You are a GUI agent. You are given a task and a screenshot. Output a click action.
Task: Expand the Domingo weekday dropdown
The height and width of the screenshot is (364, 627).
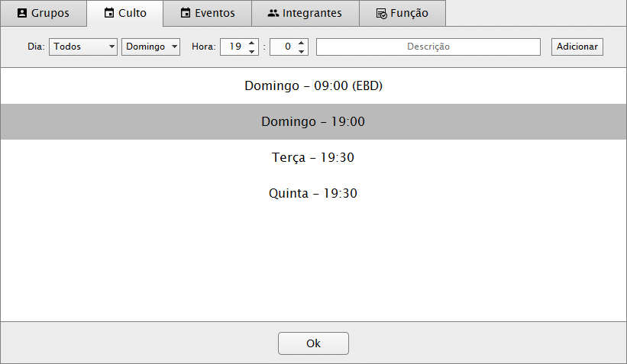150,47
